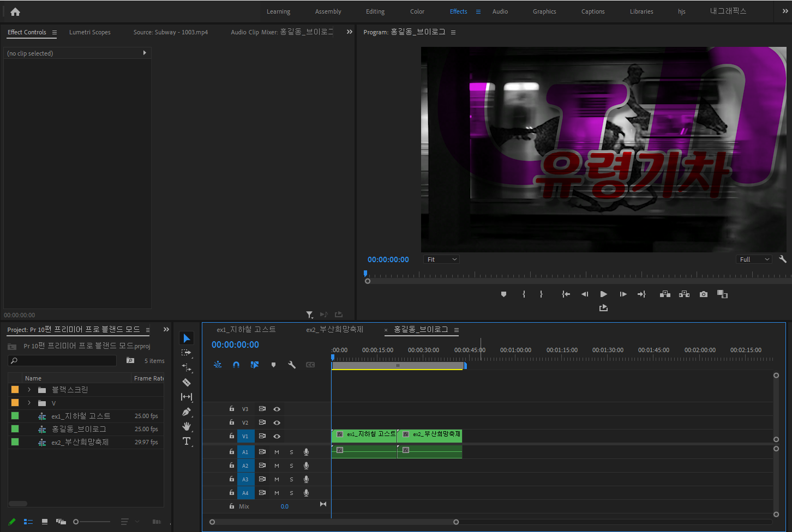Image resolution: width=792 pixels, height=532 pixels.
Task: Step forward one frame
Action: point(623,294)
